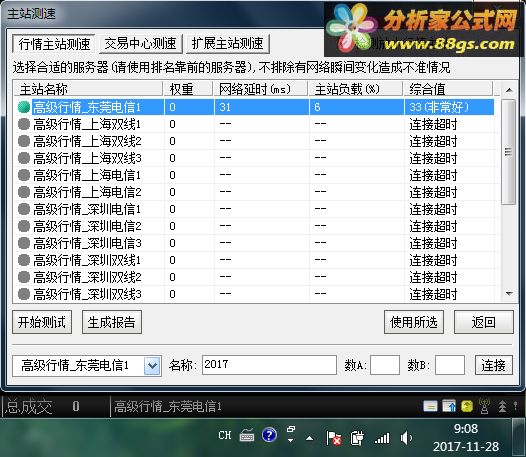Viewport: 526px width, 457px height.
Task: Click the 数B input field
Action: coord(450,365)
